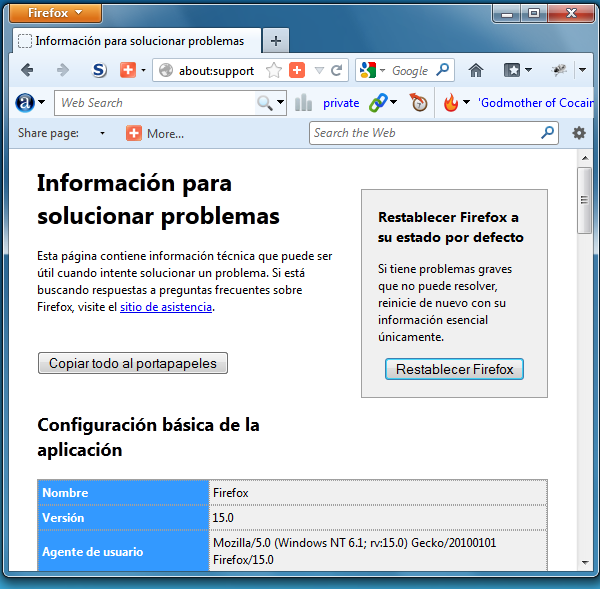Show the traffic rank bar chart icon

pyautogui.click(x=303, y=102)
